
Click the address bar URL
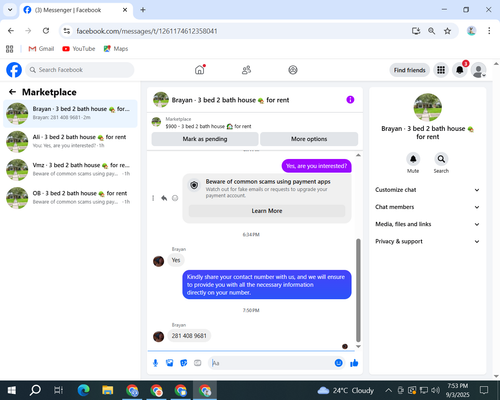tap(147, 31)
